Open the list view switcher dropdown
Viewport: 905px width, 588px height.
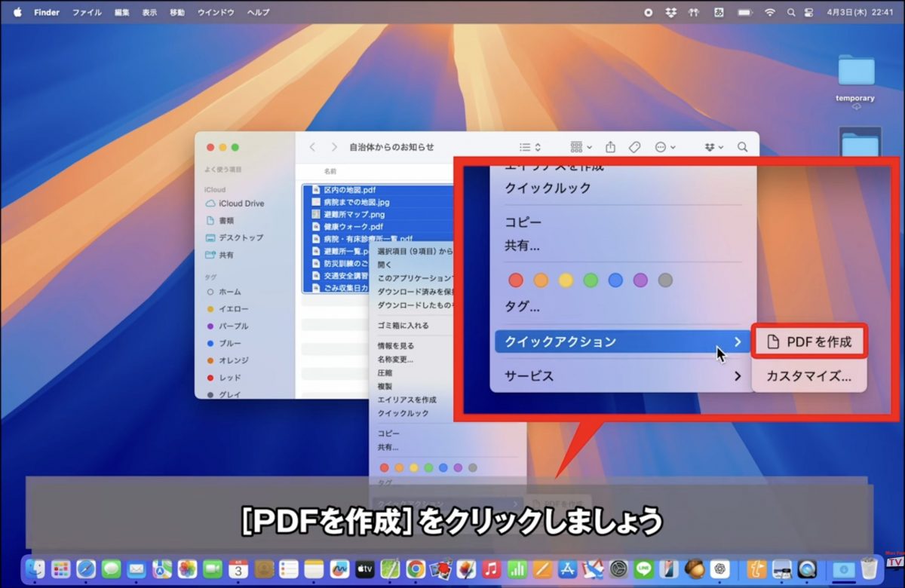tap(530, 147)
